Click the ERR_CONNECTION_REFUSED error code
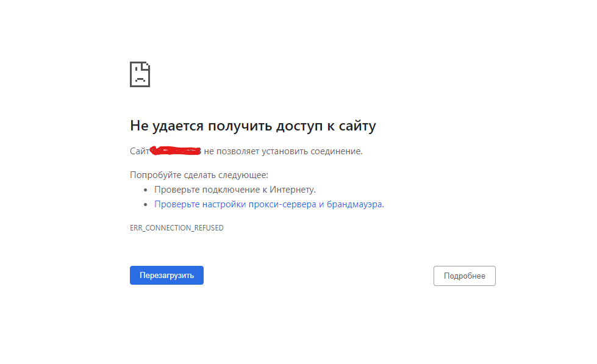Image resolution: width=597 pixels, height=364 pixels. coord(176,227)
